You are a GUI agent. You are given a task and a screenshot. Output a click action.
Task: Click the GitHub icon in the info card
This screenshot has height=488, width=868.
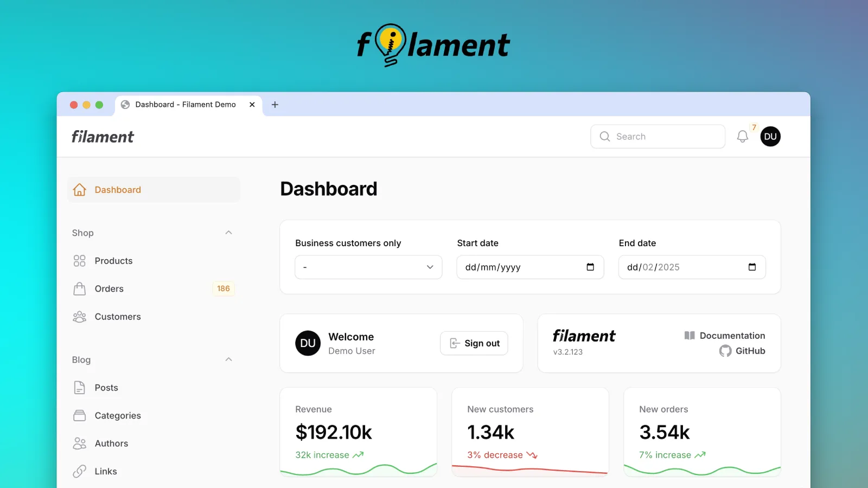click(725, 351)
